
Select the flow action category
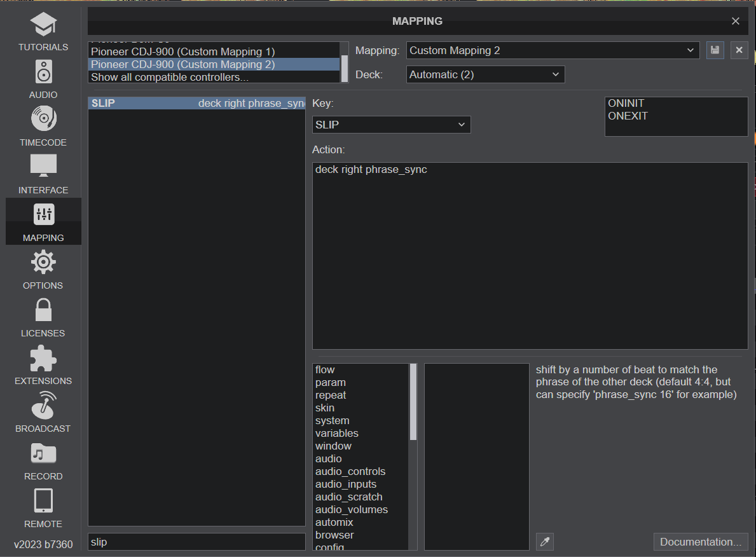click(361, 370)
